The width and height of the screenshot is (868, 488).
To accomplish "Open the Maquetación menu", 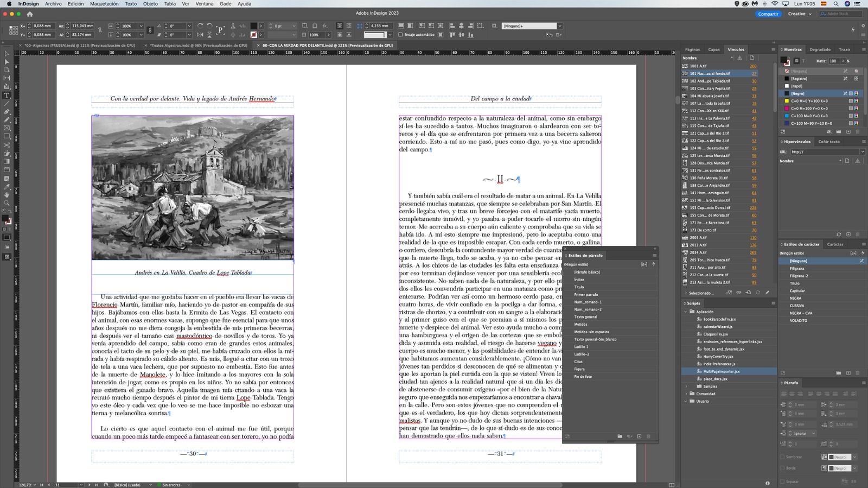I will (104, 4).
